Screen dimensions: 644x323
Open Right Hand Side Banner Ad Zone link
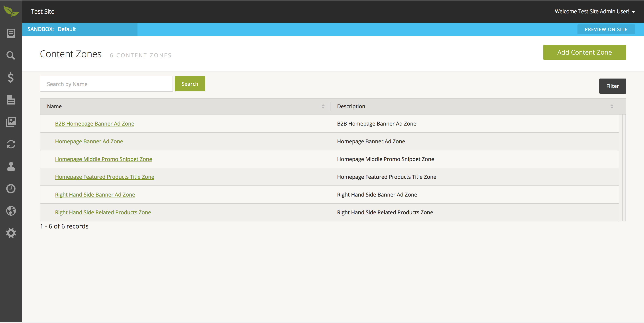95,195
